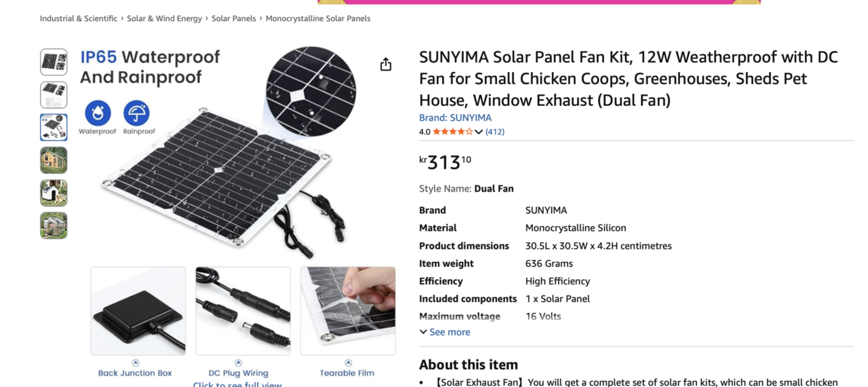Viewport: 868px width, 387px height.
Task: Open the rating dropdown arrow next to stars
Action: coord(479,132)
